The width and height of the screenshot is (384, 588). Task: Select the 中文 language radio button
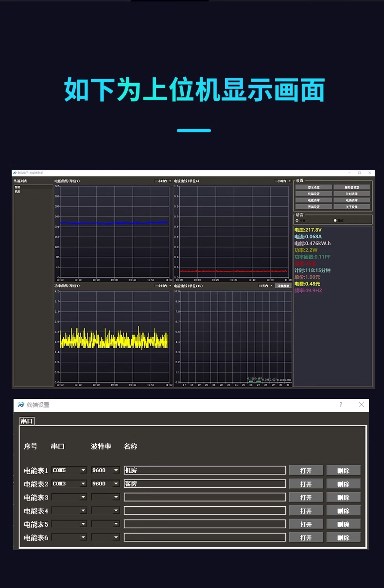(297, 220)
